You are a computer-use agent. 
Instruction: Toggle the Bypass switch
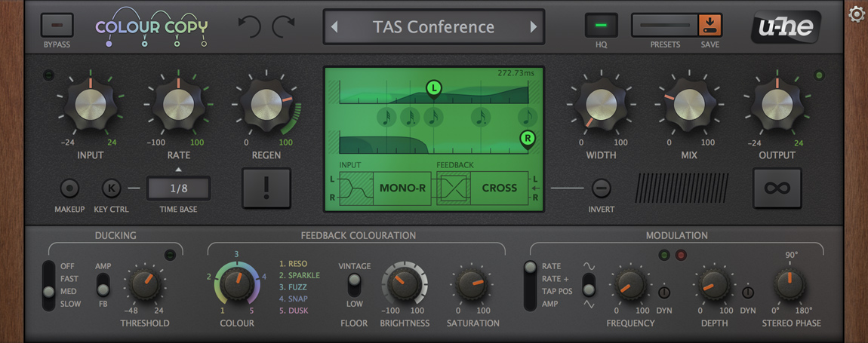pos(57,25)
